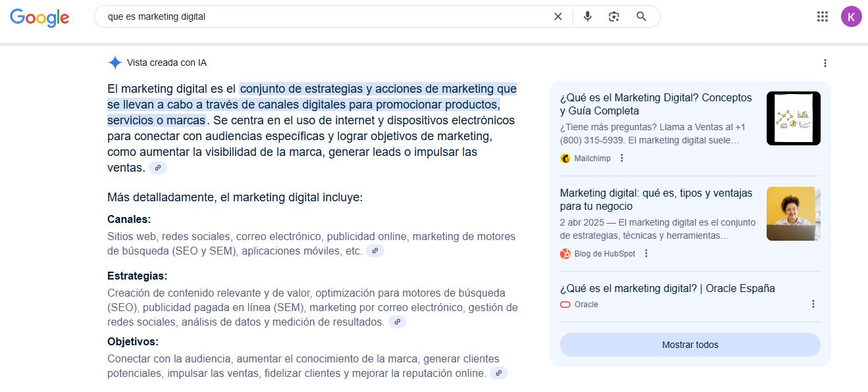Open 'Marketing digital: qué es, tipos y ventajas' link

click(656, 199)
